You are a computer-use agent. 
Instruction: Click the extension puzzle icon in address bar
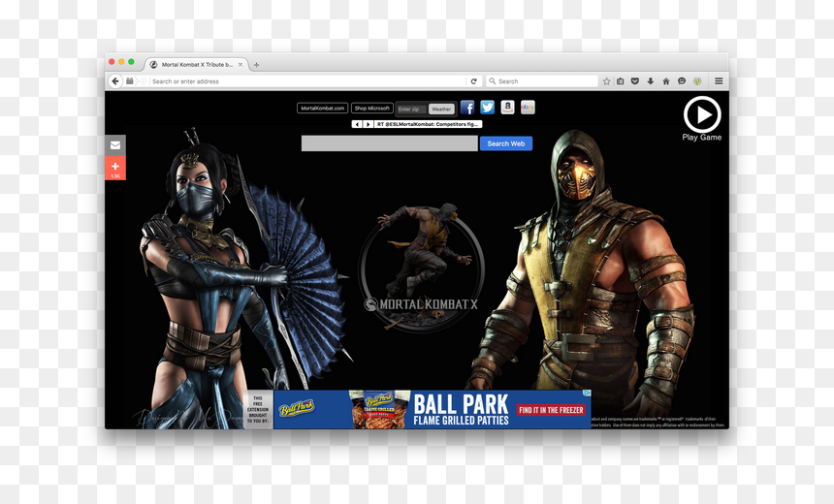coord(130,81)
